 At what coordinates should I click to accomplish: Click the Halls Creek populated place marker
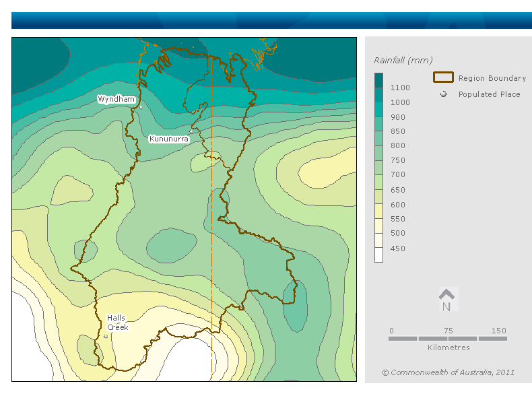coord(106,336)
